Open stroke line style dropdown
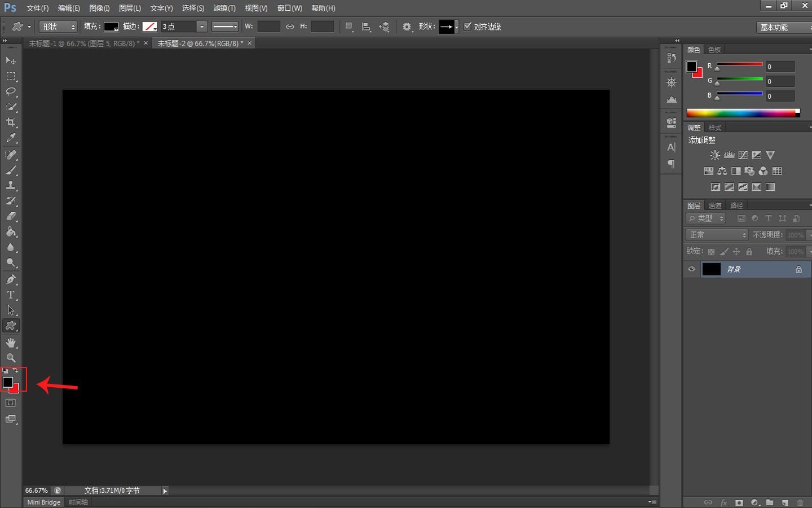Viewport: 812px width, 508px height. (x=225, y=27)
